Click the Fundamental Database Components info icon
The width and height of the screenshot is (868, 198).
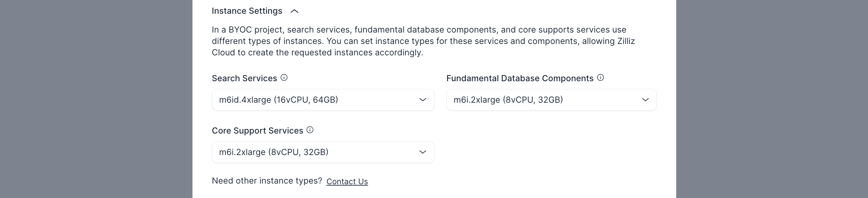601,78
